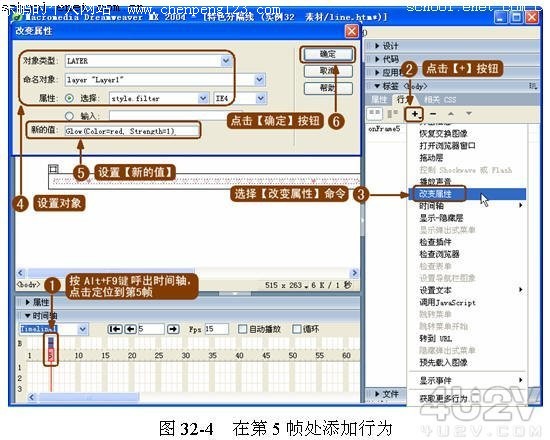Enable the 循环 checkbox
The height and width of the screenshot is (440, 550).
pyautogui.click(x=296, y=329)
